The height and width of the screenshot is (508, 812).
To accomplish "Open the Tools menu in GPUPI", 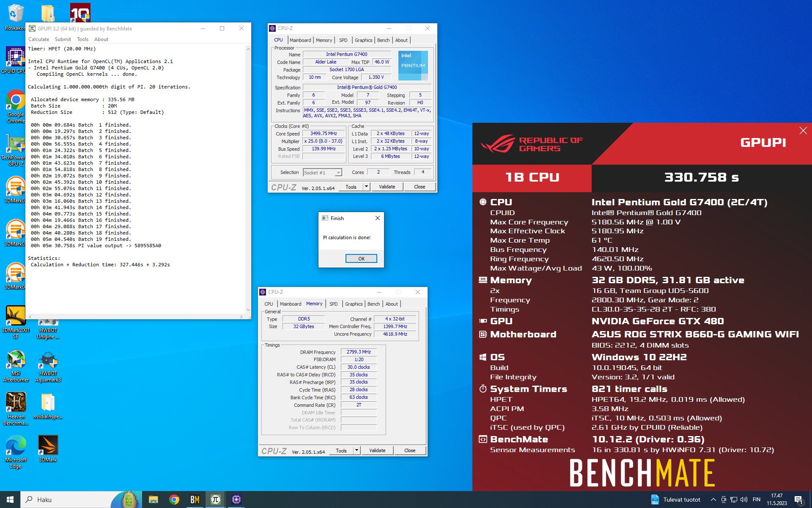I will [x=82, y=39].
